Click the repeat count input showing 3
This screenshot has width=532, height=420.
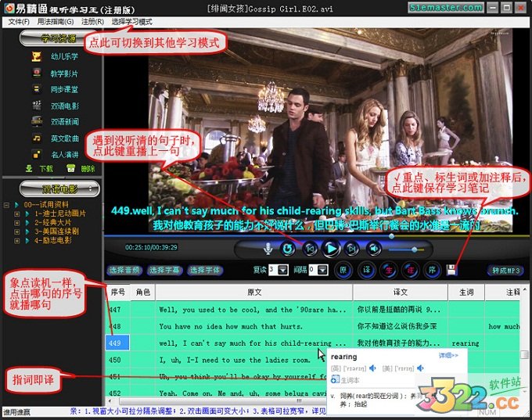coord(273,270)
